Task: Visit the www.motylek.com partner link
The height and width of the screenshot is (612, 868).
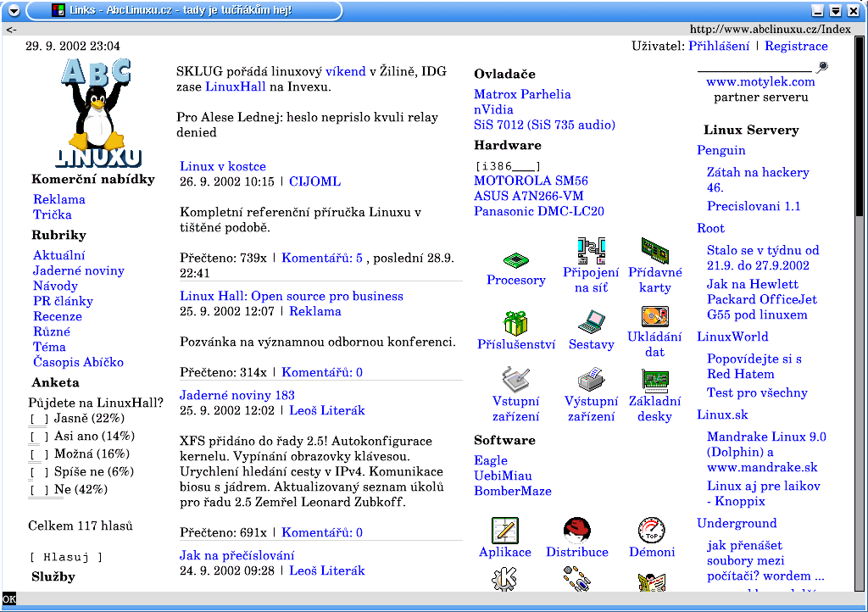Action: click(760, 82)
